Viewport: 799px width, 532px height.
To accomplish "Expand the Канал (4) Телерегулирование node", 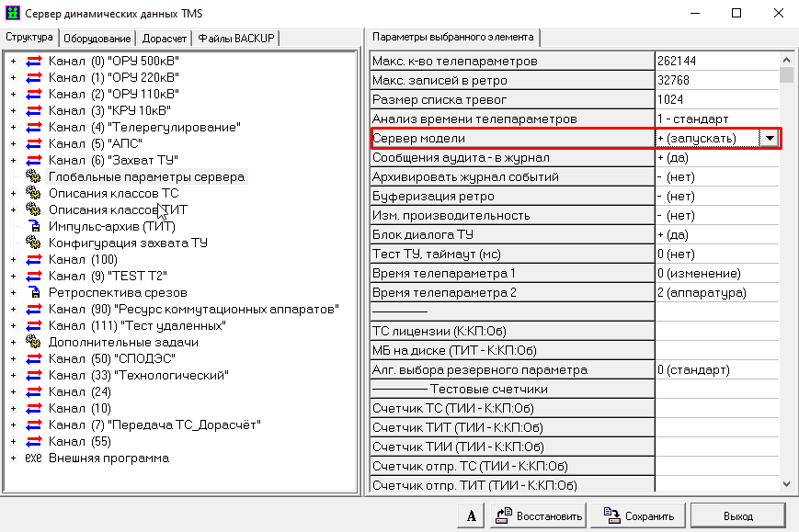I will (13, 127).
